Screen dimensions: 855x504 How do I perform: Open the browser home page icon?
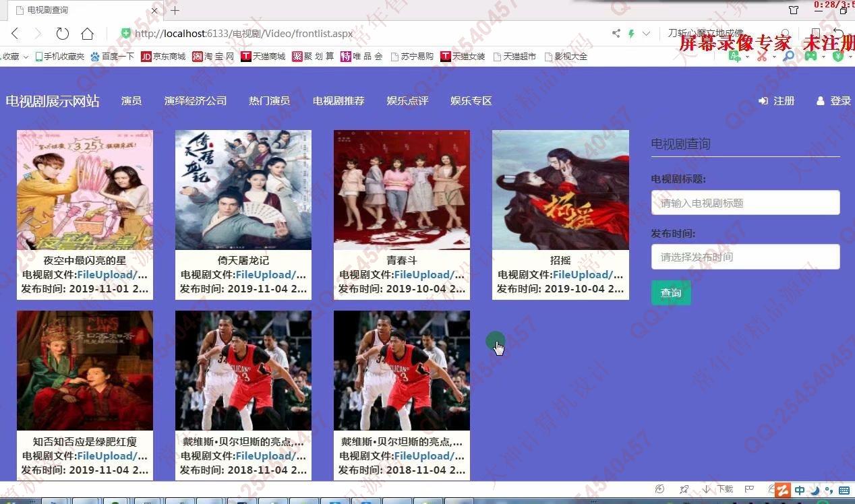(87, 33)
